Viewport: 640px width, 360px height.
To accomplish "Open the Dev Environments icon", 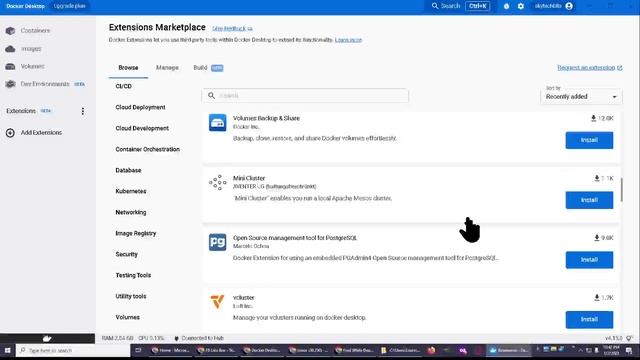I will click(10, 84).
